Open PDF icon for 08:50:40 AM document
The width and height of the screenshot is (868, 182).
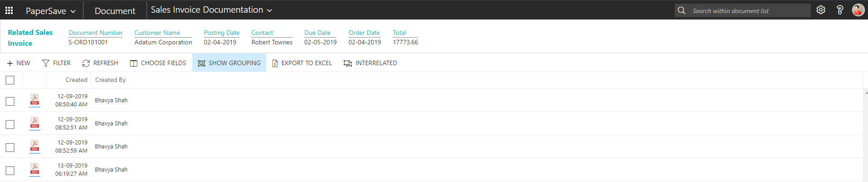tap(34, 100)
